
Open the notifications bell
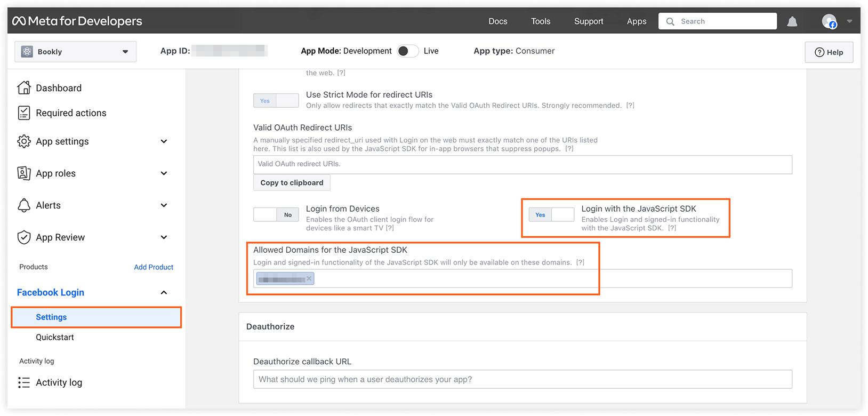(792, 21)
